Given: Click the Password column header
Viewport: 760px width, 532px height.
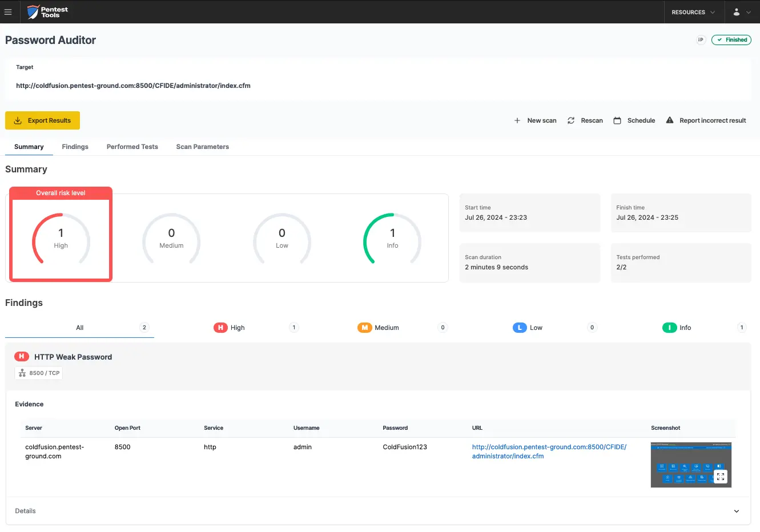Looking at the screenshot, I should 395,428.
